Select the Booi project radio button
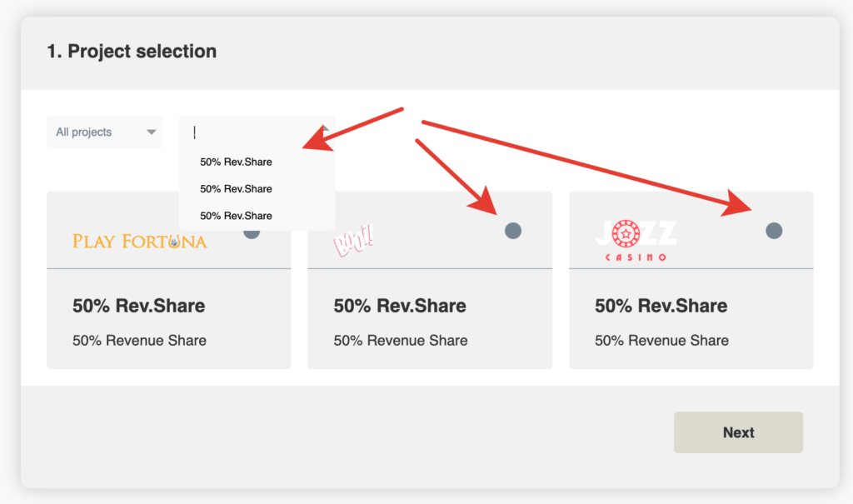Screen dimensions: 853x504 pyautogui.click(x=513, y=231)
